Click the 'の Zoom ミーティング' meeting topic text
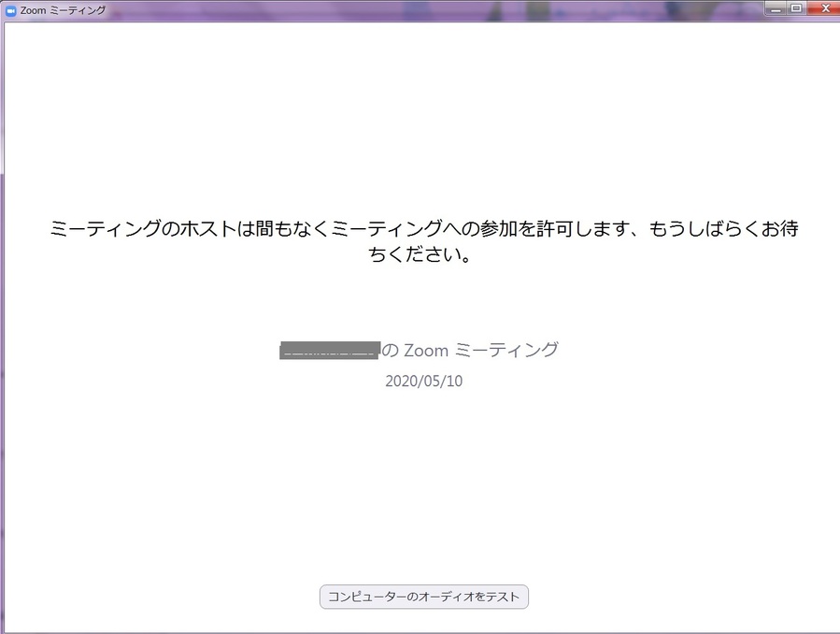 (470, 351)
